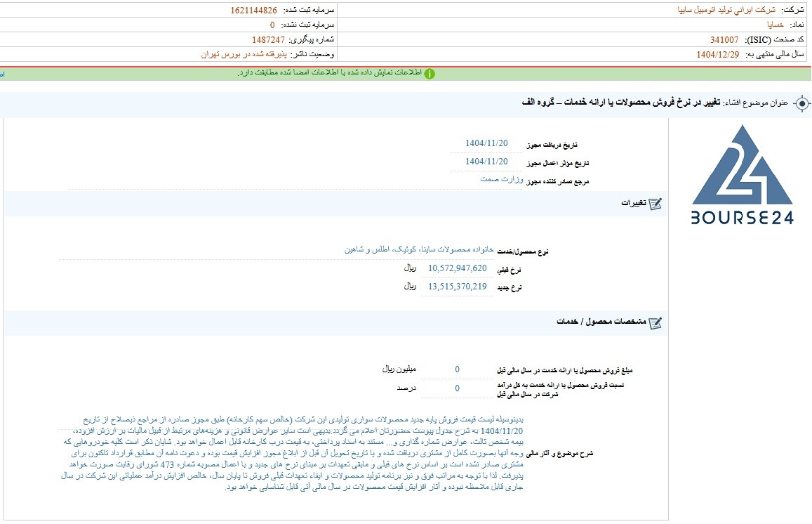
Task: Click previous rate value 10,572,947,620
Action: [x=458, y=268]
